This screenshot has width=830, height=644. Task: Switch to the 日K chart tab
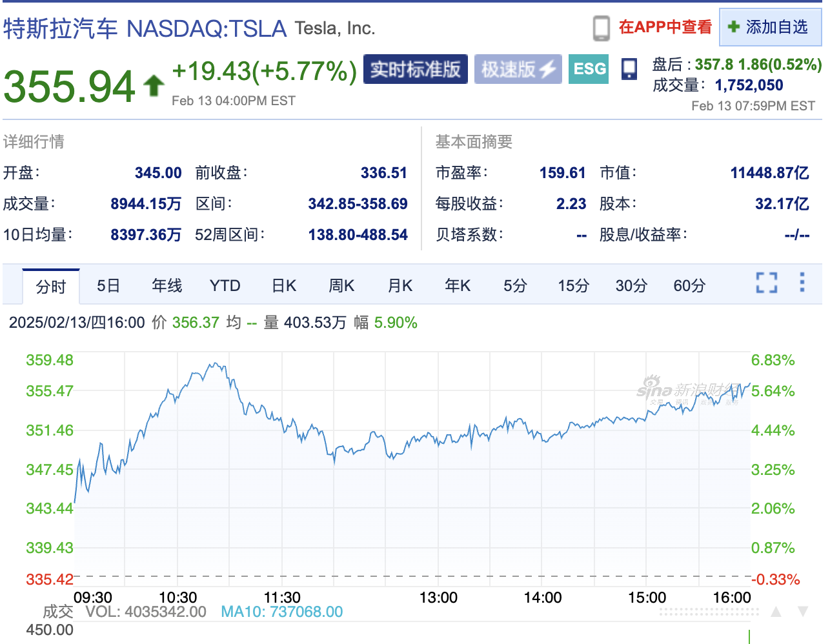[x=284, y=286]
